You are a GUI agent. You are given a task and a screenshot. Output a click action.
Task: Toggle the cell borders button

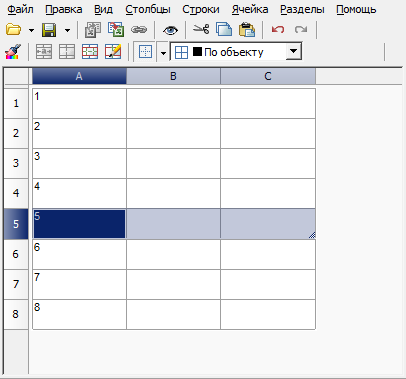145,52
